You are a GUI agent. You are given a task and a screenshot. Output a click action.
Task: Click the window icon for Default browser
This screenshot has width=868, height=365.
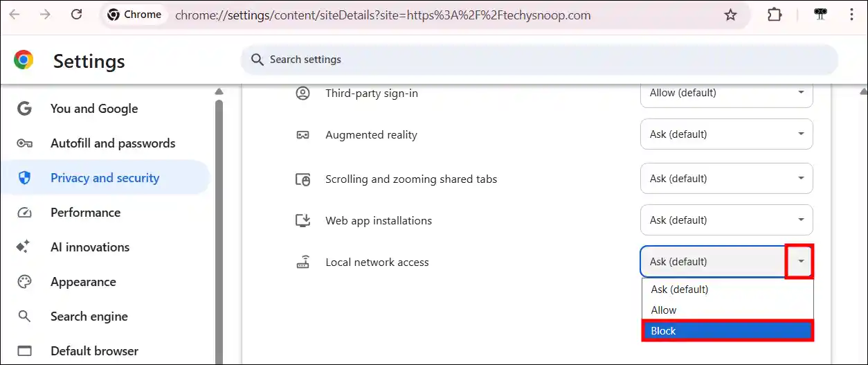24,351
